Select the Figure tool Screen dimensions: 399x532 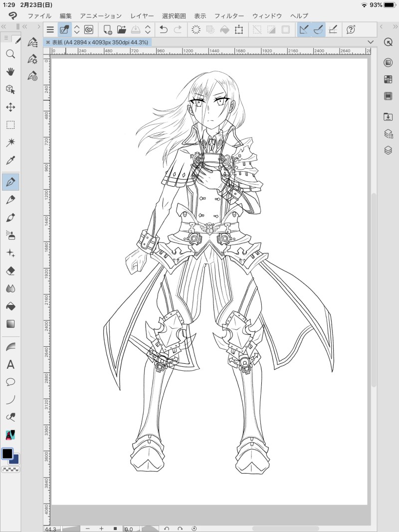point(10,347)
